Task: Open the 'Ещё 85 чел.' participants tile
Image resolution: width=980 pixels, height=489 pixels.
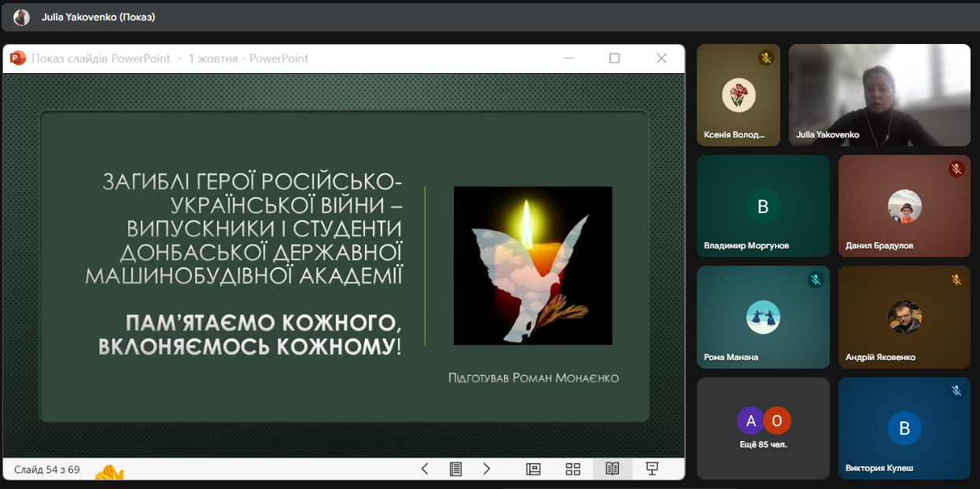Action: pyautogui.click(x=763, y=428)
